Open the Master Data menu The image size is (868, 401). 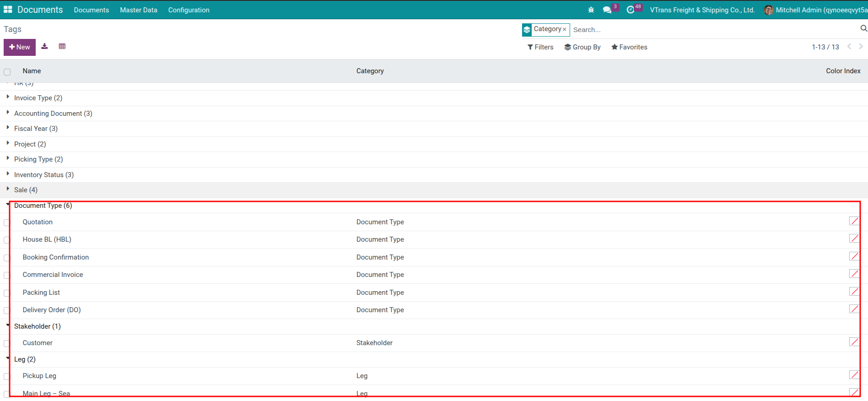[138, 10]
